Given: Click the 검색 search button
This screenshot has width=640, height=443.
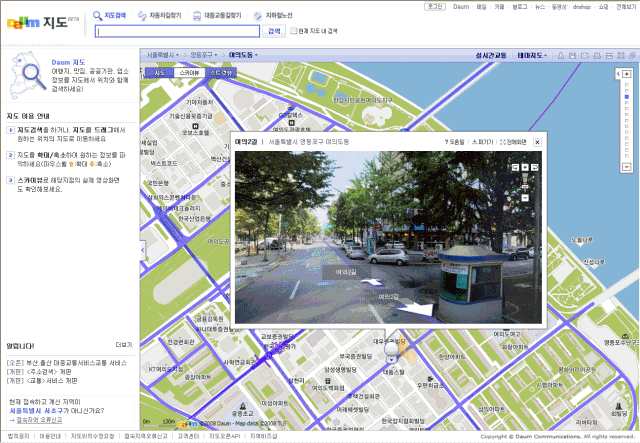Looking at the screenshot, I should 274,31.
